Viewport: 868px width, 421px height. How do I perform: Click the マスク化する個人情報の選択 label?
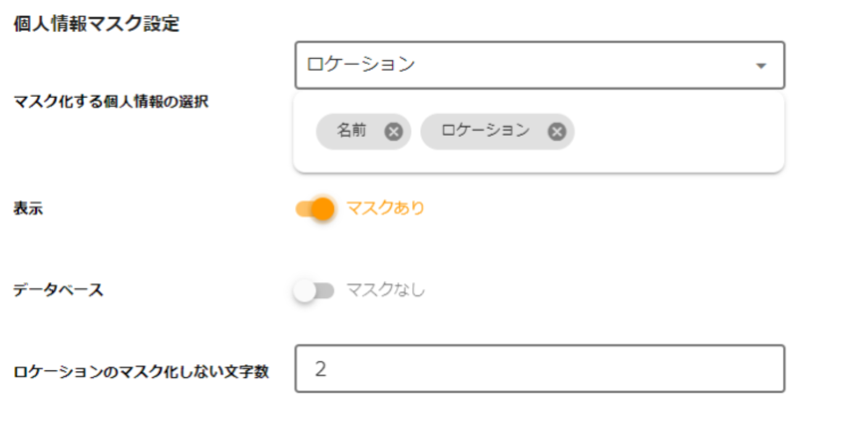pos(111,102)
